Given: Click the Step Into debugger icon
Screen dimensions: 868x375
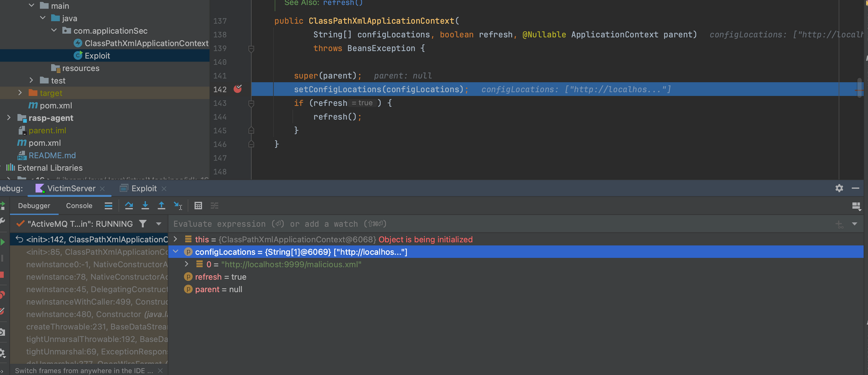Looking at the screenshot, I should (x=145, y=206).
